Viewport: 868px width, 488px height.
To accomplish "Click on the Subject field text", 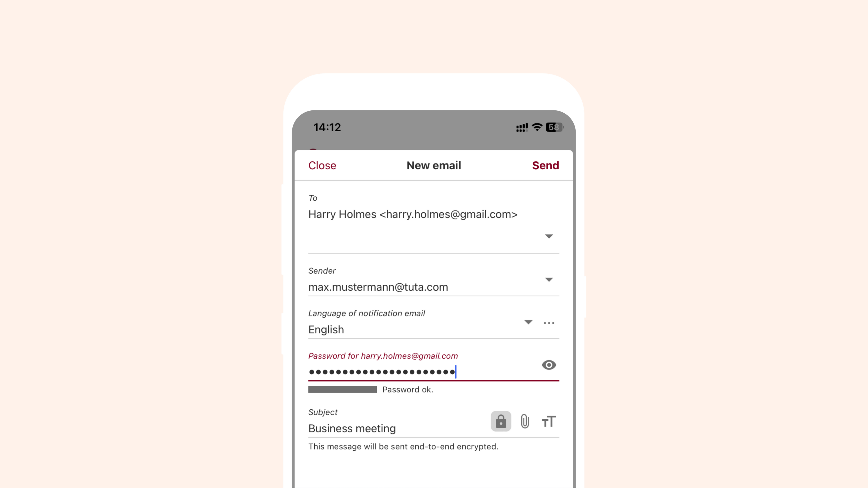I will [x=352, y=428].
